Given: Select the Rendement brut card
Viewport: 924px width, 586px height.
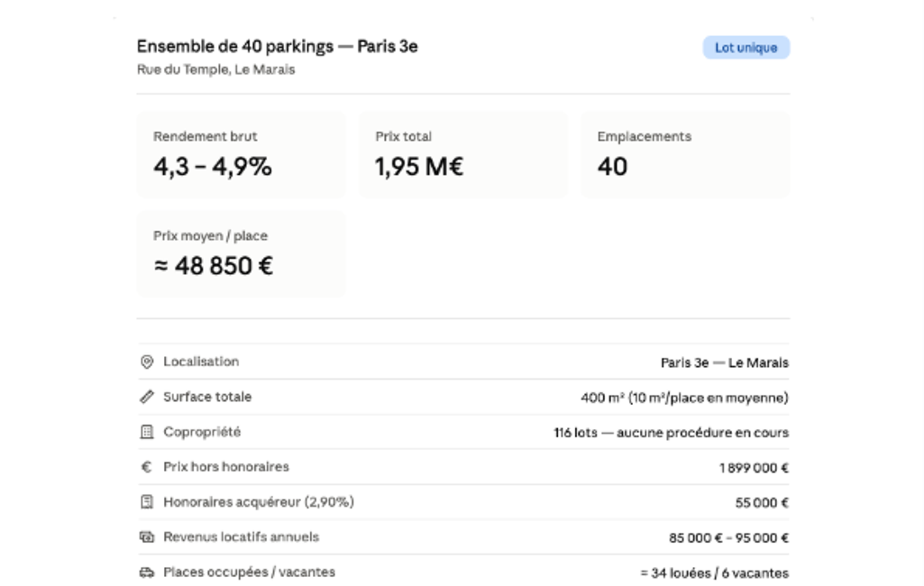Looking at the screenshot, I should pyautogui.click(x=242, y=154).
